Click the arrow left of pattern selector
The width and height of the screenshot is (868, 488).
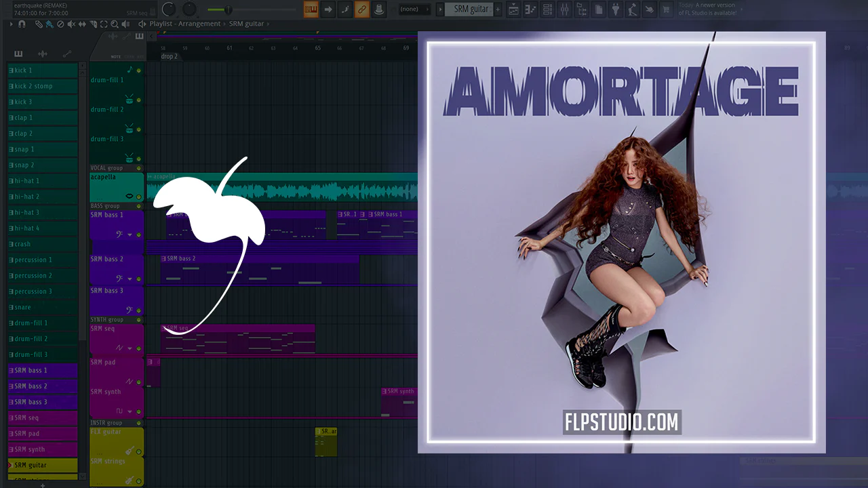440,9
